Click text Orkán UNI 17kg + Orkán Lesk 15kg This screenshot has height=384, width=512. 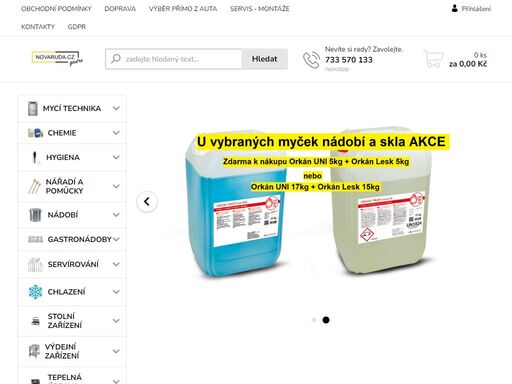(x=315, y=187)
